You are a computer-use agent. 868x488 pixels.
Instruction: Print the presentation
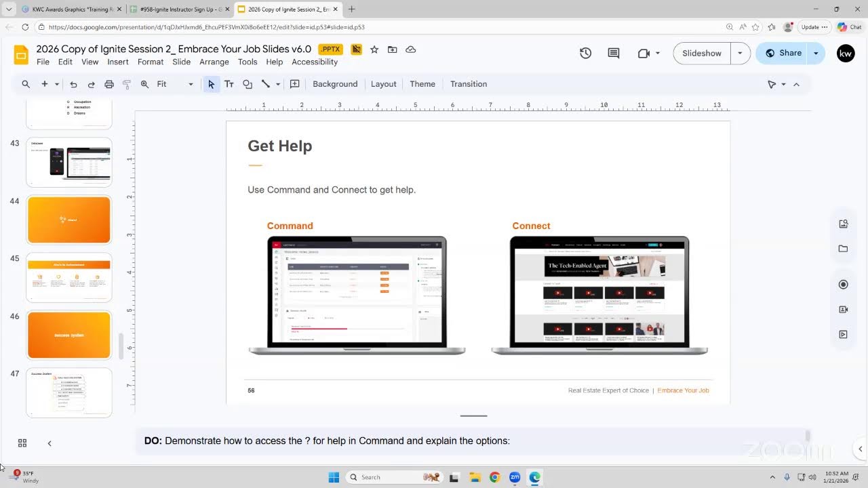click(x=108, y=84)
